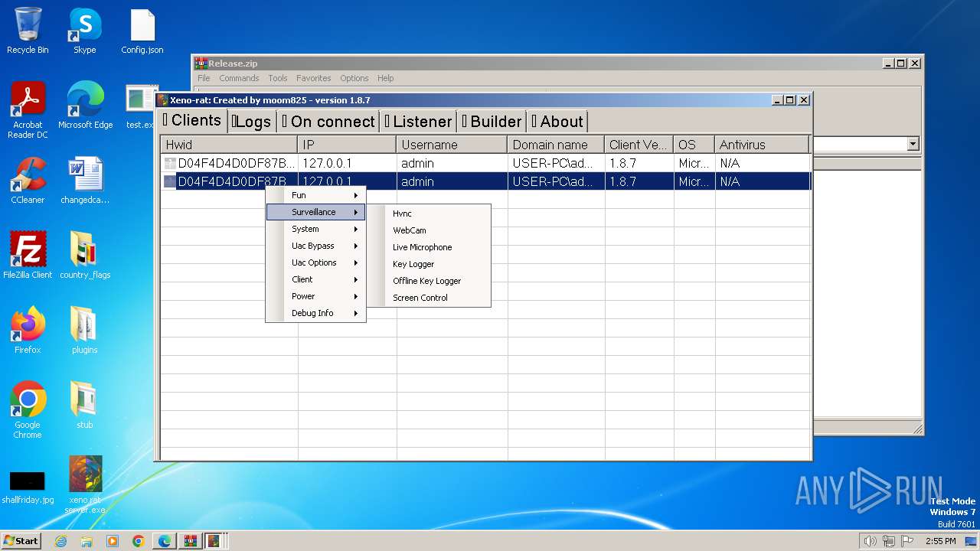Screen dimensions: 980x551
Task: Select Screen Control option
Action: coord(429,298)
